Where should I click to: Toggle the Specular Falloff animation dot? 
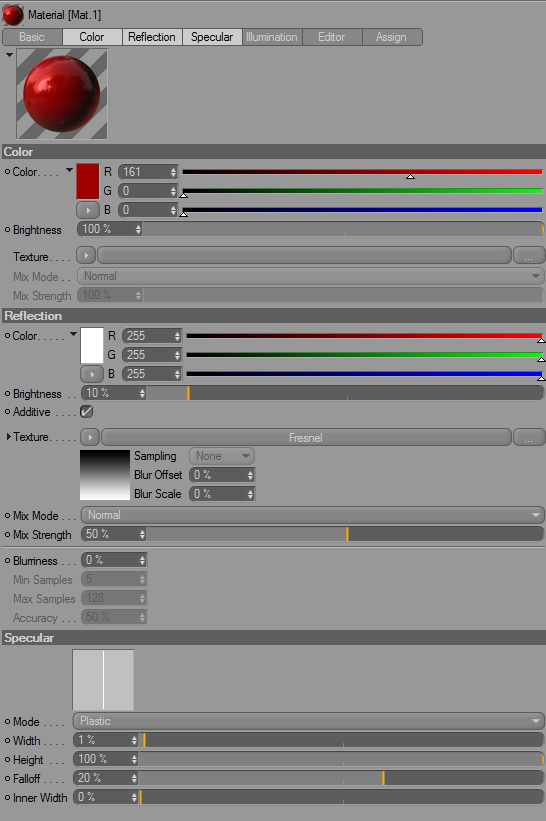7,779
